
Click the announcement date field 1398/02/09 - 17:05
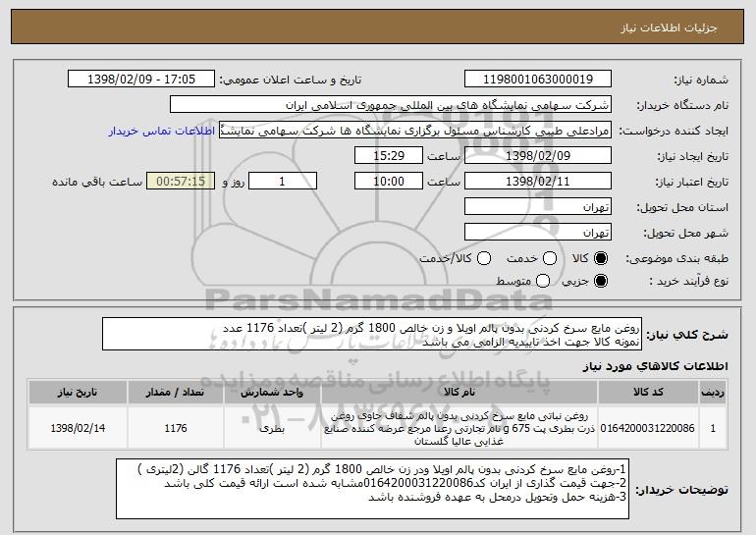point(141,80)
